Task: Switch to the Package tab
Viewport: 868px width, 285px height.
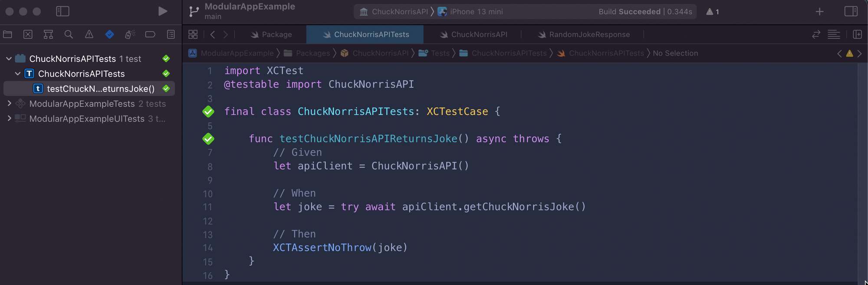Action: [271, 34]
